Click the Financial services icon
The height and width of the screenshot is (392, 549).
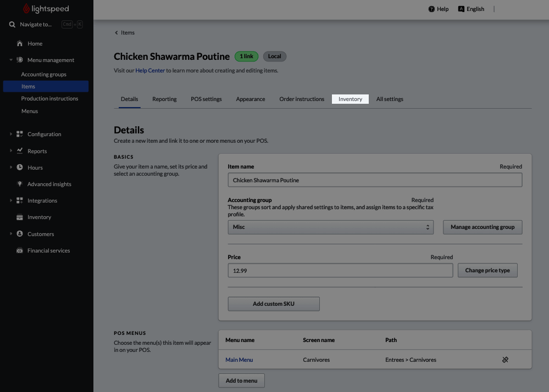[20, 250]
